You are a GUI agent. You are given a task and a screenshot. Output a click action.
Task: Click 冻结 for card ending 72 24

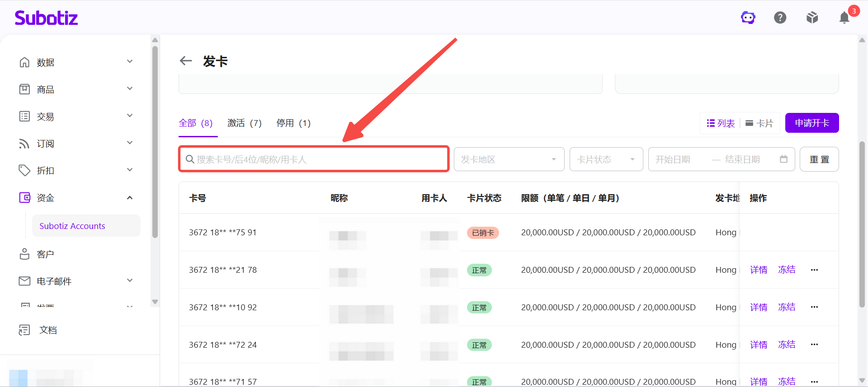[x=787, y=345]
